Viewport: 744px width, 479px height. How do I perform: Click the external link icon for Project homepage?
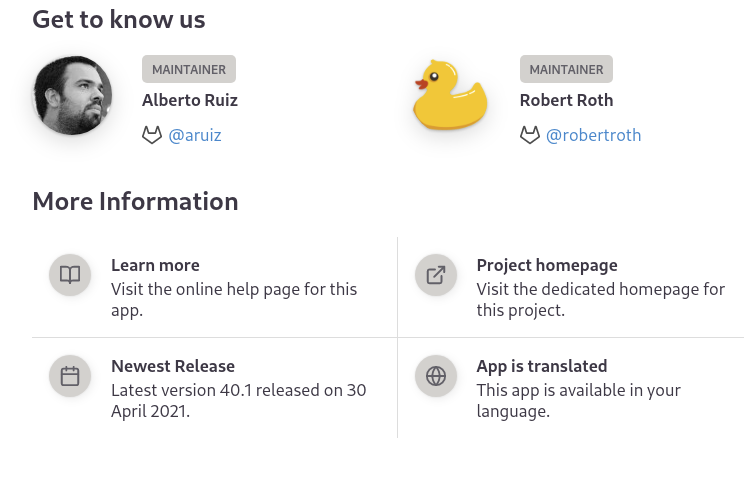tap(436, 275)
